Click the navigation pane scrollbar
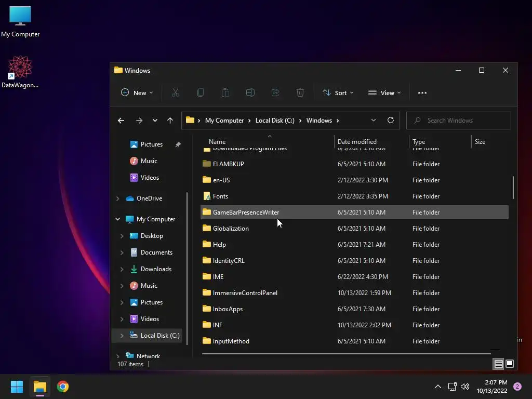This screenshot has width=532, height=399. (187, 268)
